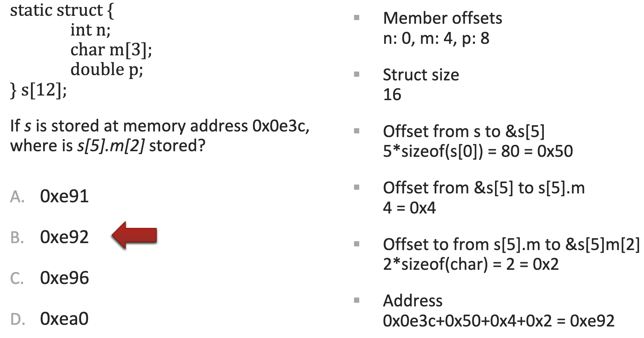Select answer option D, 0xea0

64,319
